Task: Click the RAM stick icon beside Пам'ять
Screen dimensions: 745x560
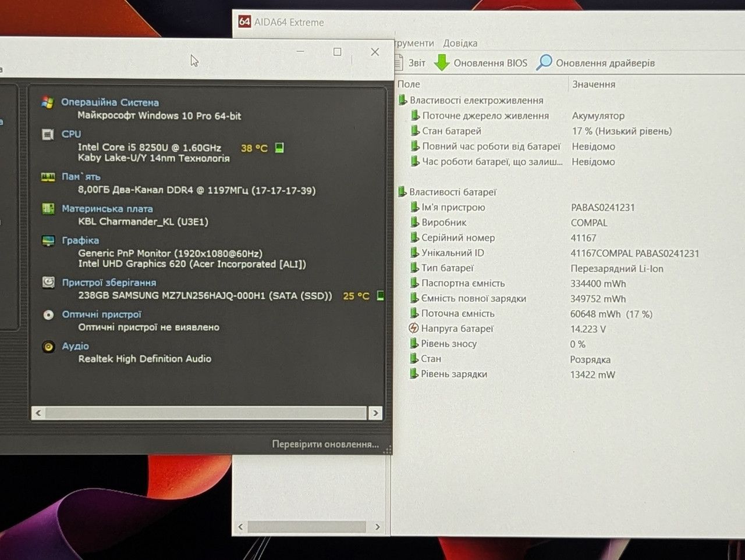Action: (x=48, y=177)
